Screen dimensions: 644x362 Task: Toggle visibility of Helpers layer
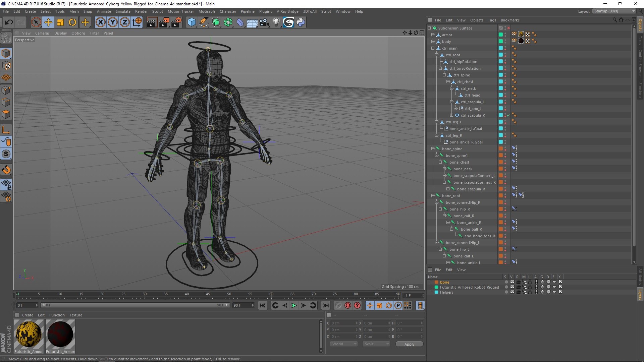512,292
